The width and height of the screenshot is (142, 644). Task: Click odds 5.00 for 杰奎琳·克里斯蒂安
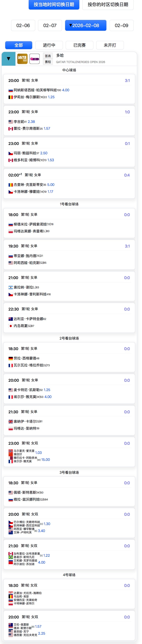(x=51, y=185)
